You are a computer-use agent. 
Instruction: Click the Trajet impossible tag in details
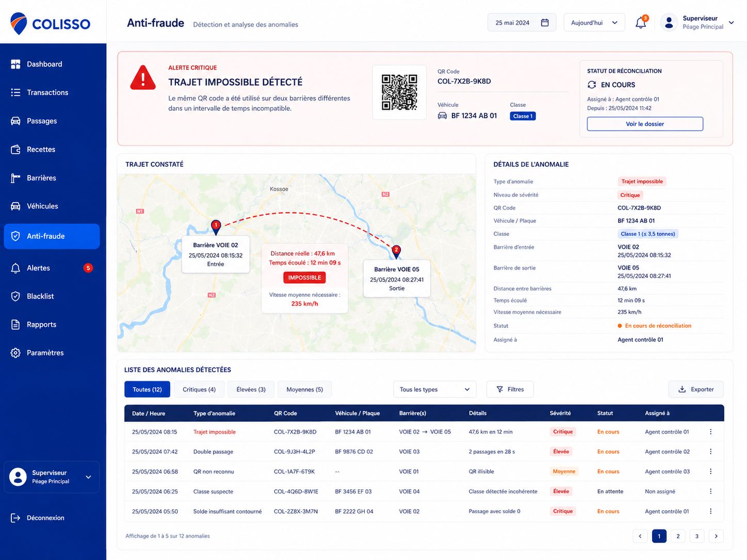point(642,182)
